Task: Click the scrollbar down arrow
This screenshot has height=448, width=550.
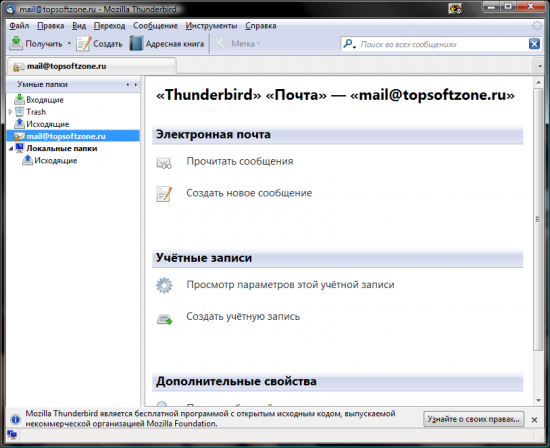Action: tap(538, 400)
